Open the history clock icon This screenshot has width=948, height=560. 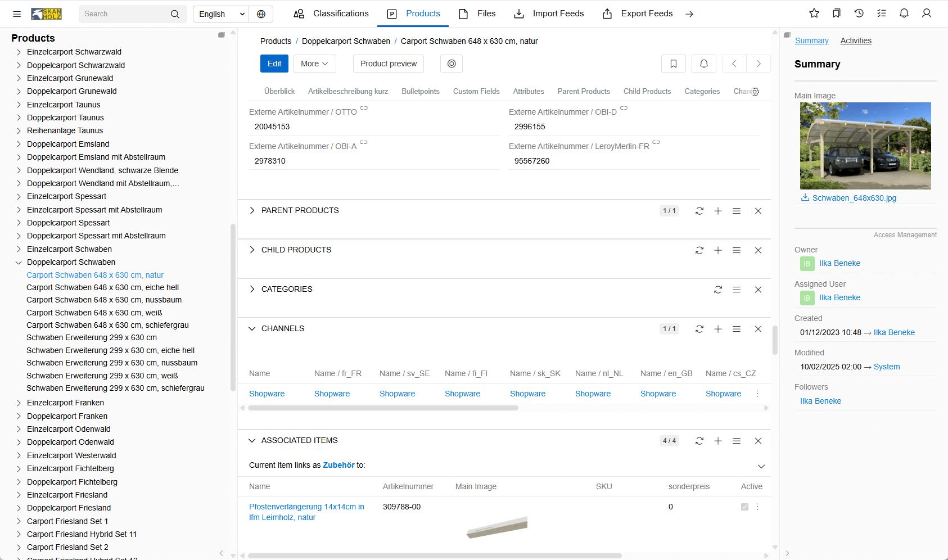[859, 13]
